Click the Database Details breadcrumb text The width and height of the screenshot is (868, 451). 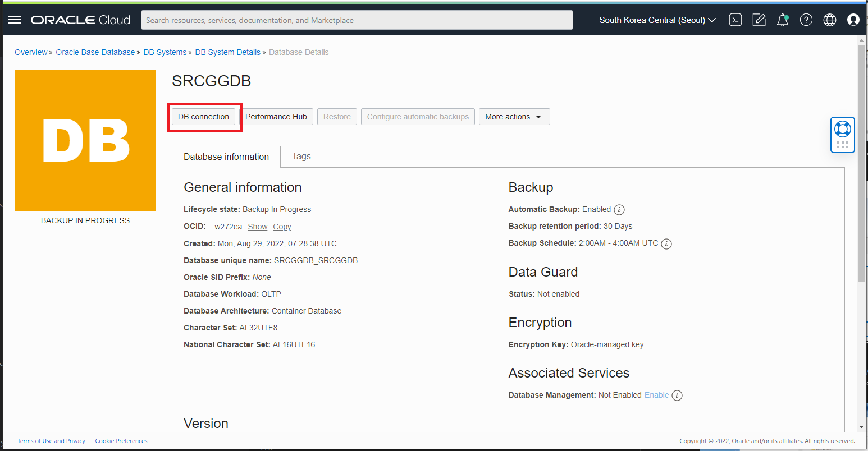tap(299, 52)
